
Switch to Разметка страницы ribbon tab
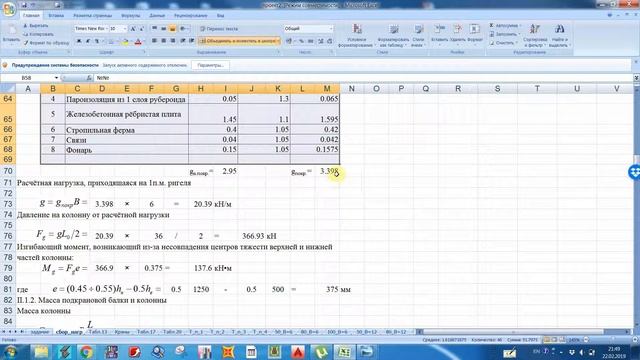pos(93,16)
